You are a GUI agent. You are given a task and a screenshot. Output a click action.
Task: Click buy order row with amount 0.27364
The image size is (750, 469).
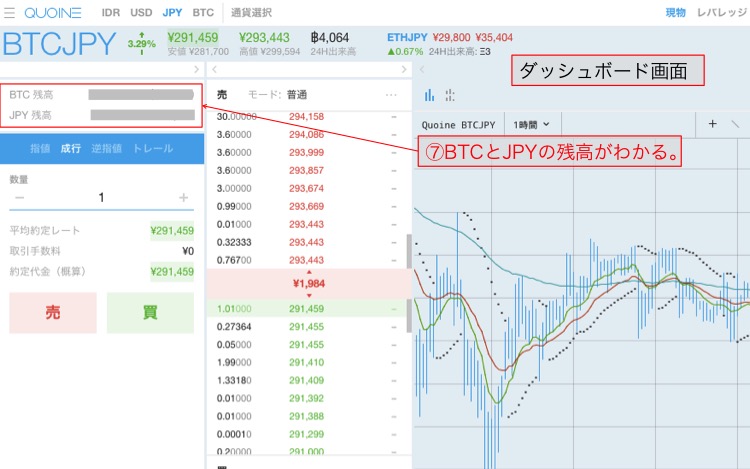pos(307,327)
